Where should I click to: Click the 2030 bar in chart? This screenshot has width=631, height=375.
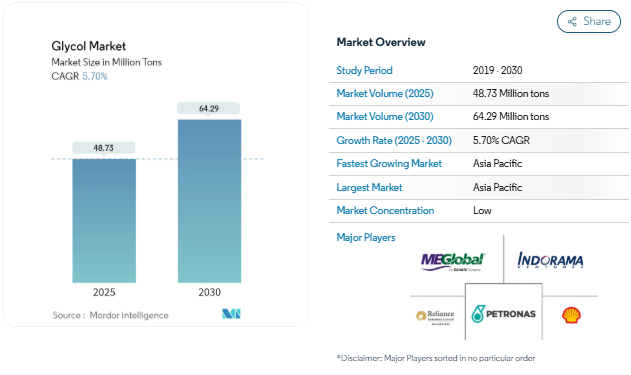point(210,201)
